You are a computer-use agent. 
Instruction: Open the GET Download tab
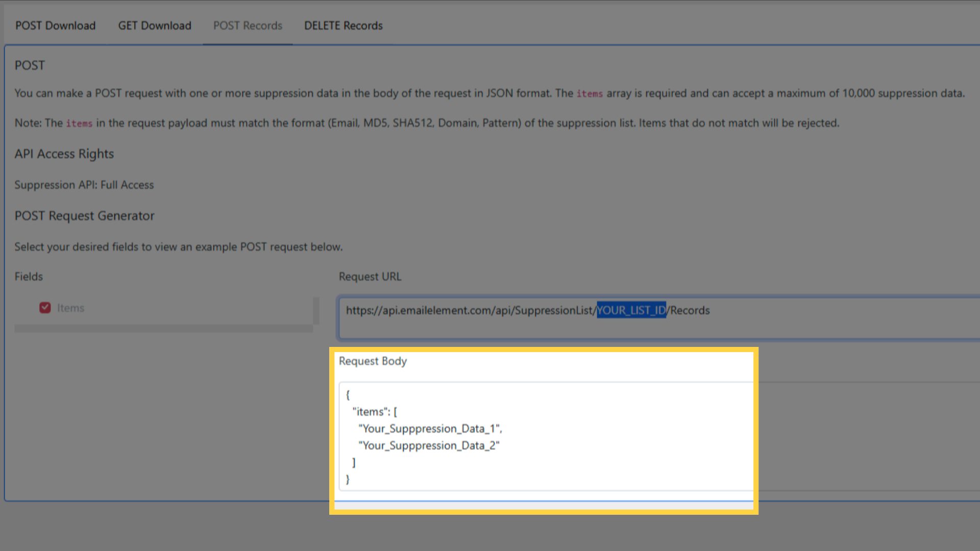(x=155, y=26)
